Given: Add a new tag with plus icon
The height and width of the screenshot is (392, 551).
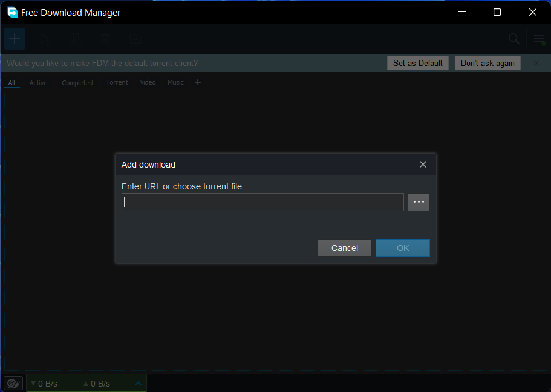Looking at the screenshot, I should (198, 82).
